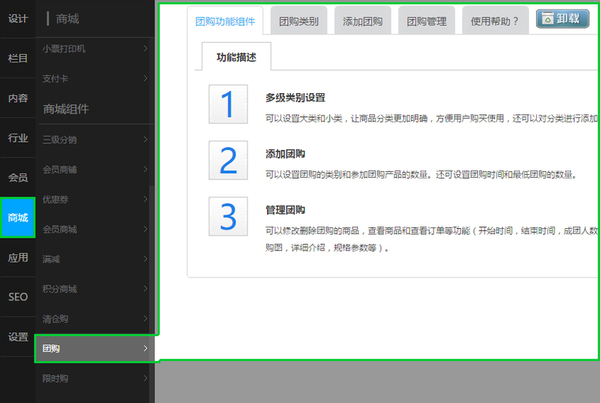
Task: Open 会员商城 submenu item
Action: point(95,229)
